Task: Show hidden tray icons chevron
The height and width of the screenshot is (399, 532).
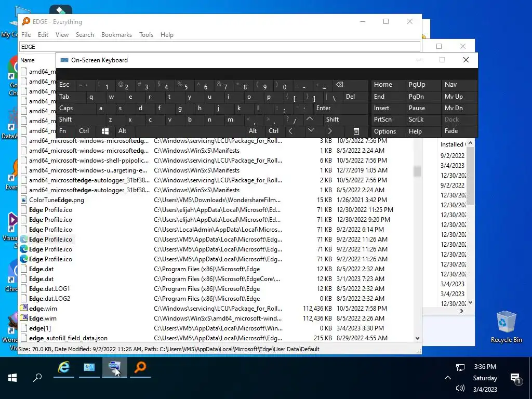Action: 448,378
